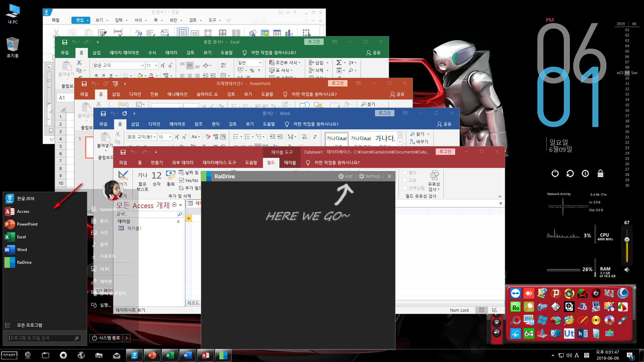The image size is (644, 362).
Task: Click 로그인 button in Excel title bar
Action: tap(314, 42)
